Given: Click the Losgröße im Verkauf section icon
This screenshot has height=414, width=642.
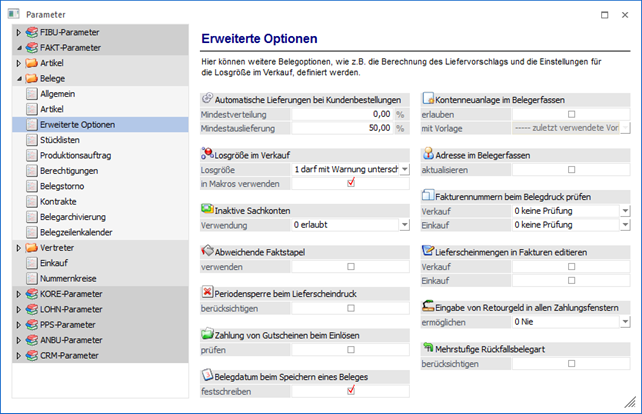Looking at the screenshot, I should tap(207, 154).
